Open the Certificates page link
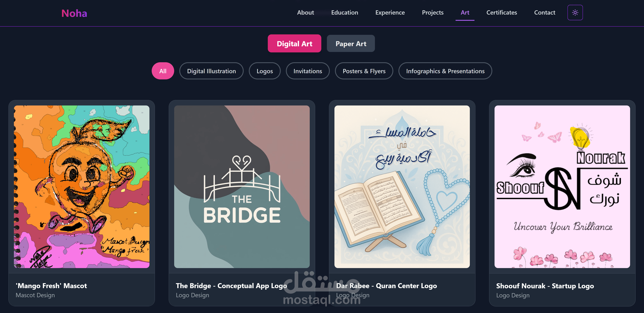 click(502, 13)
